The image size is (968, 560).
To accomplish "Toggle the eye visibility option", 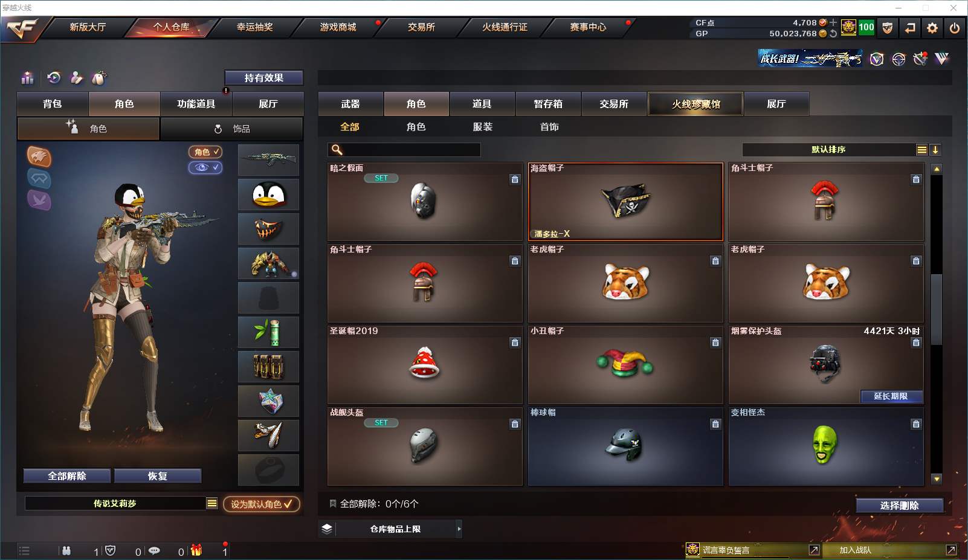I will pyautogui.click(x=205, y=167).
